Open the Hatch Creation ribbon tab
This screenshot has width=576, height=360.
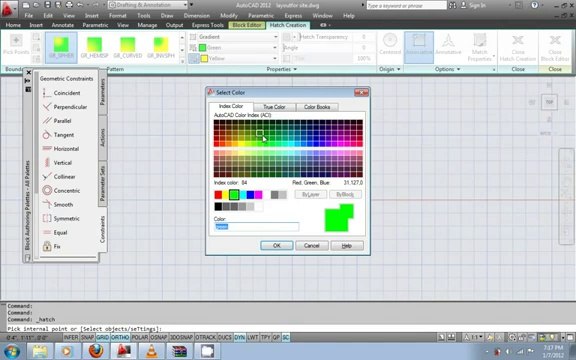pyautogui.click(x=288, y=25)
